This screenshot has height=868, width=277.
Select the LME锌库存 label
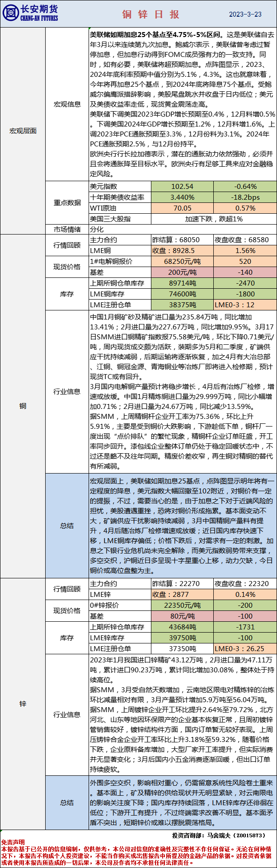(x=120, y=638)
